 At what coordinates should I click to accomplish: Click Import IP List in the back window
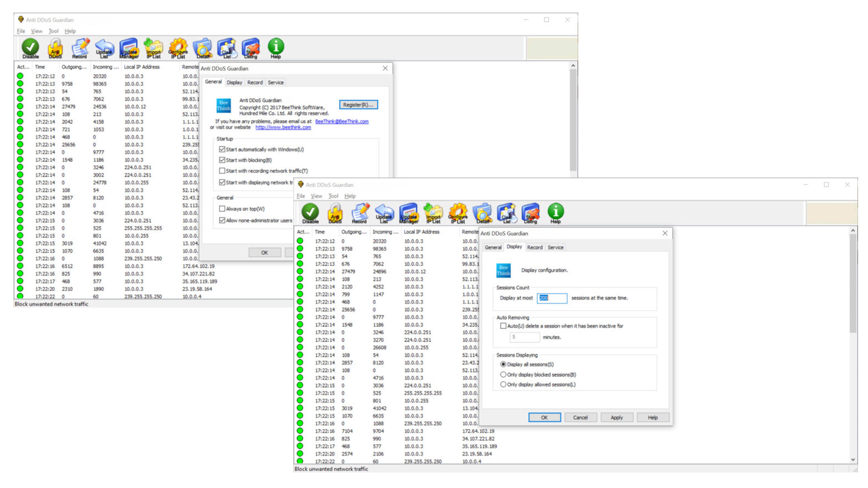[153, 48]
